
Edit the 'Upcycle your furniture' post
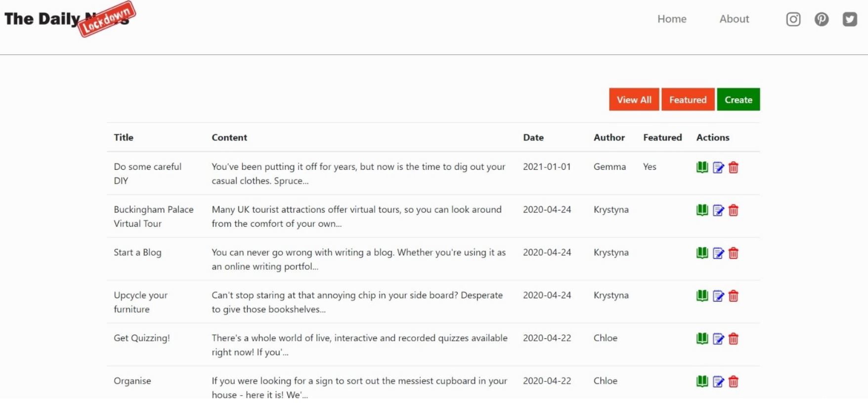(718, 296)
